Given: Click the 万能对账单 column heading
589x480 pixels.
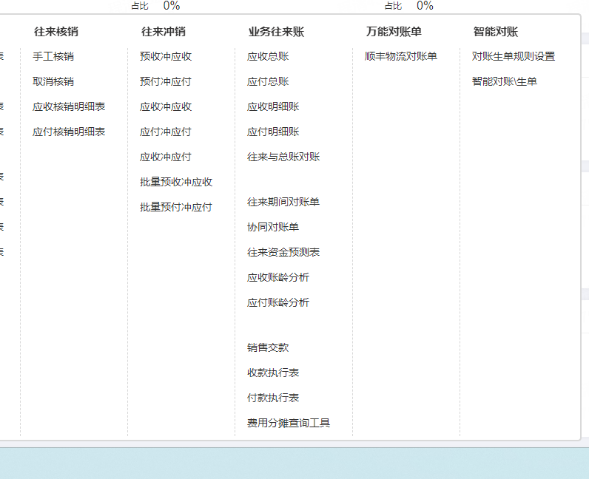Looking at the screenshot, I should pos(394,32).
